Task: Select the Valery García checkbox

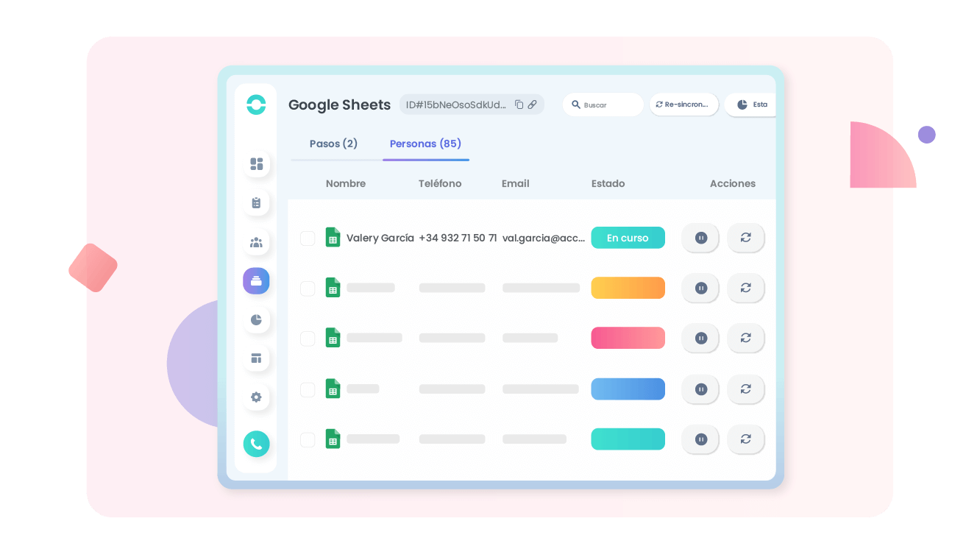Action: coord(308,238)
